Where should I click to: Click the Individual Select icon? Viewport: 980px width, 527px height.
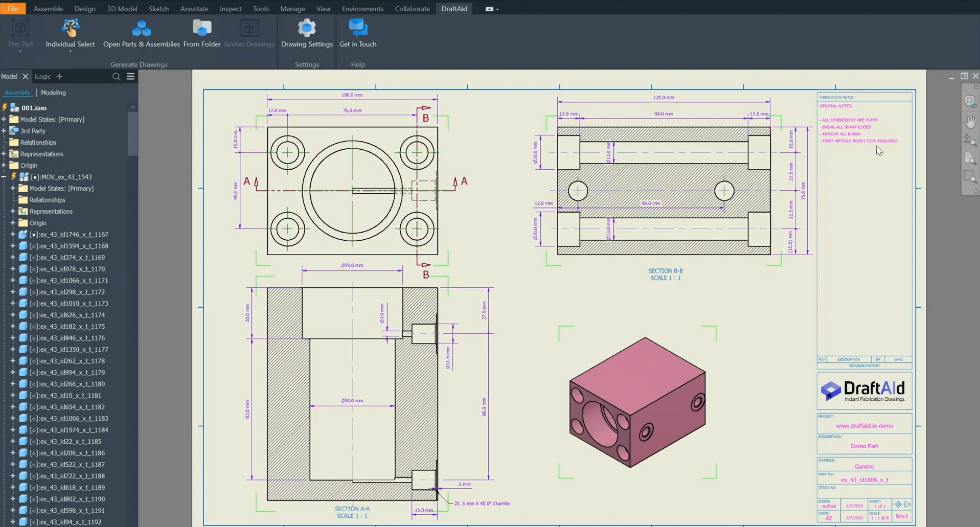click(x=70, y=29)
